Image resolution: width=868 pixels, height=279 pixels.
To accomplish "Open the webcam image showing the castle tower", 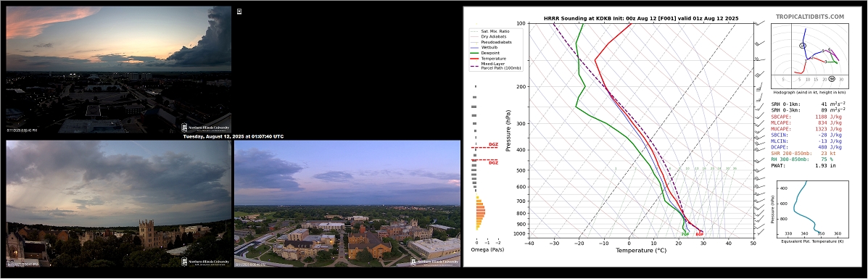I will click(118, 204).
